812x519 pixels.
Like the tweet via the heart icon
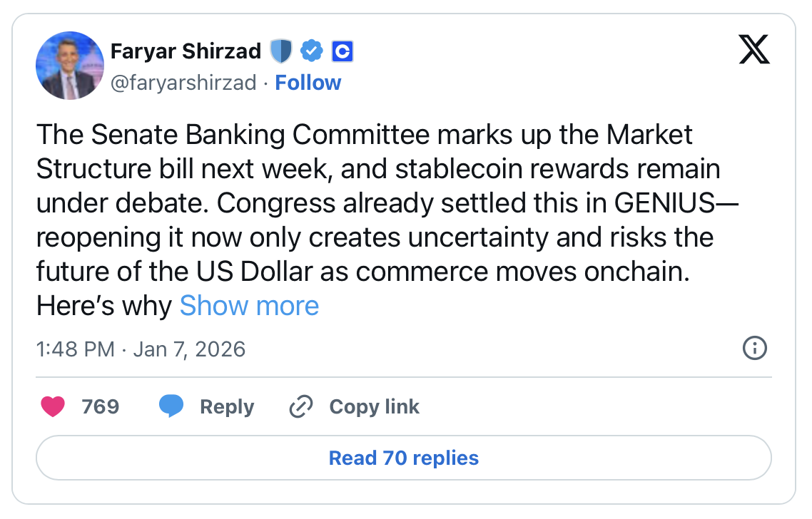tap(54, 406)
